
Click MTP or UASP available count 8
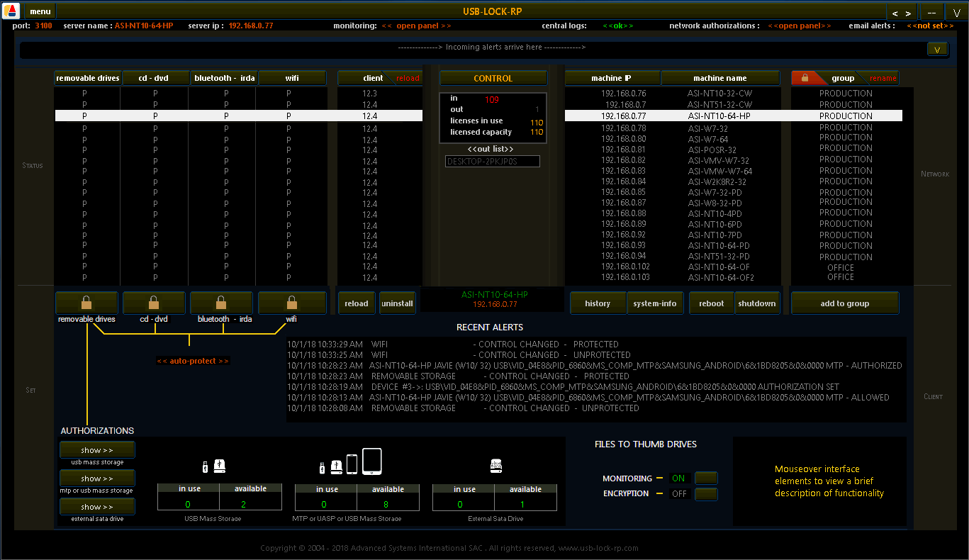(x=388, y=504)
